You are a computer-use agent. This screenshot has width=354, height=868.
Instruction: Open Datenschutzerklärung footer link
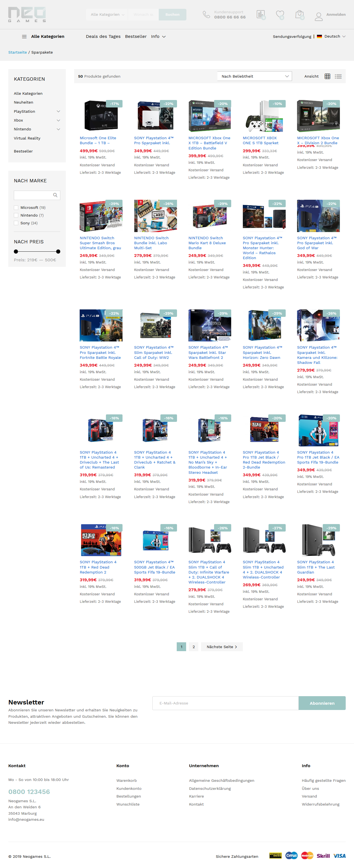coord(210,788)
